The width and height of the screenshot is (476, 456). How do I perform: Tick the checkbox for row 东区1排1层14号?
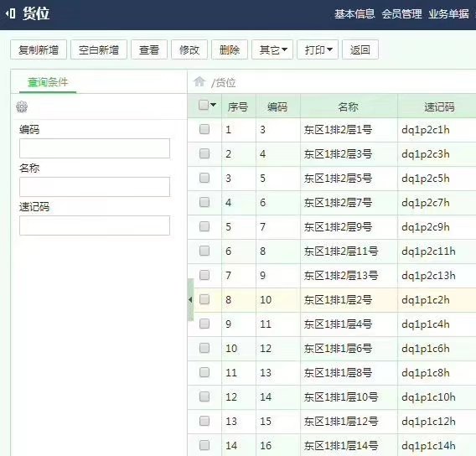[204, 445]
